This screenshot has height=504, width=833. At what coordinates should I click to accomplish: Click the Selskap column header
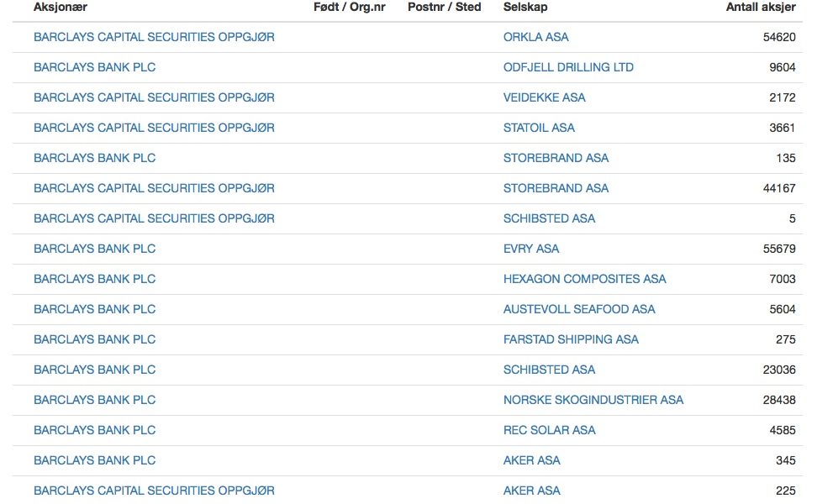(x=525, y=8)
